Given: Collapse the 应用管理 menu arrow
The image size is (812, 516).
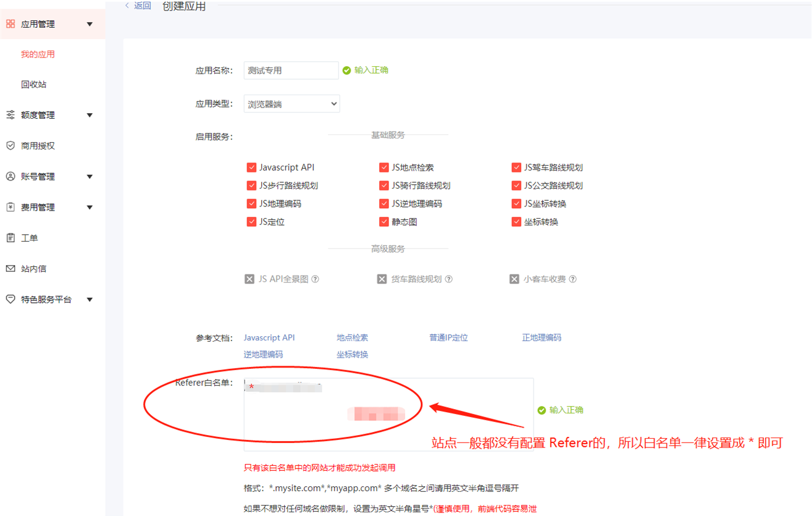Looking at the screenshot, I should 90,24.
